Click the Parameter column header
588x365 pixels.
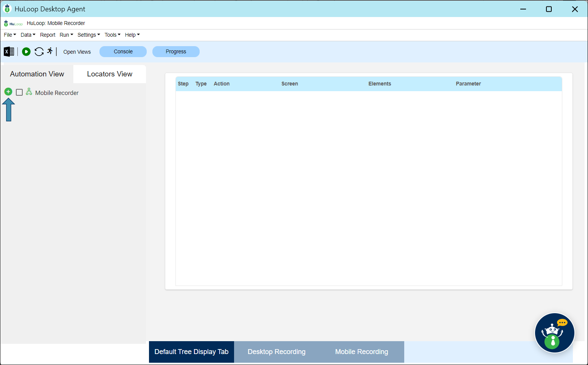pyautogui.click(x=468, y=84)
